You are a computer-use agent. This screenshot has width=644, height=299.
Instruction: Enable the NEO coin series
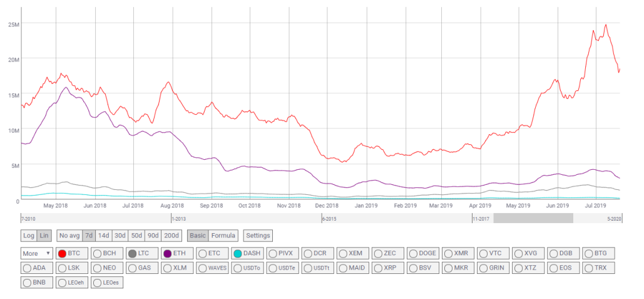106,268
